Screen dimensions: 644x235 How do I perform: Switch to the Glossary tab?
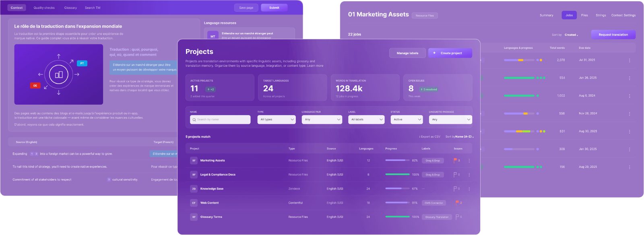tap(70, 8)
